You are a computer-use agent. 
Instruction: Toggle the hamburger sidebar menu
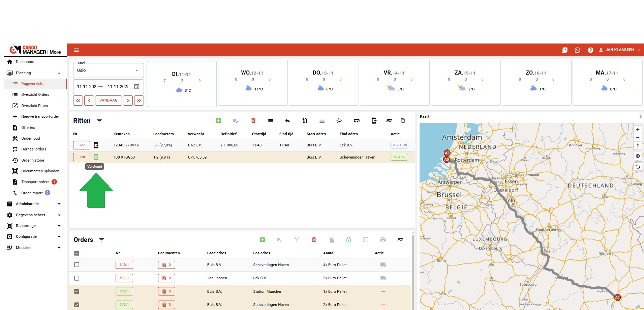[x=76, y=50]
